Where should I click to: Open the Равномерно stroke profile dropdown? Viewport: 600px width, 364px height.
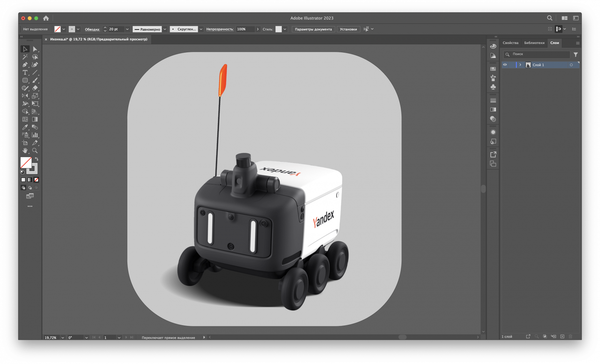tap(165, 29)
